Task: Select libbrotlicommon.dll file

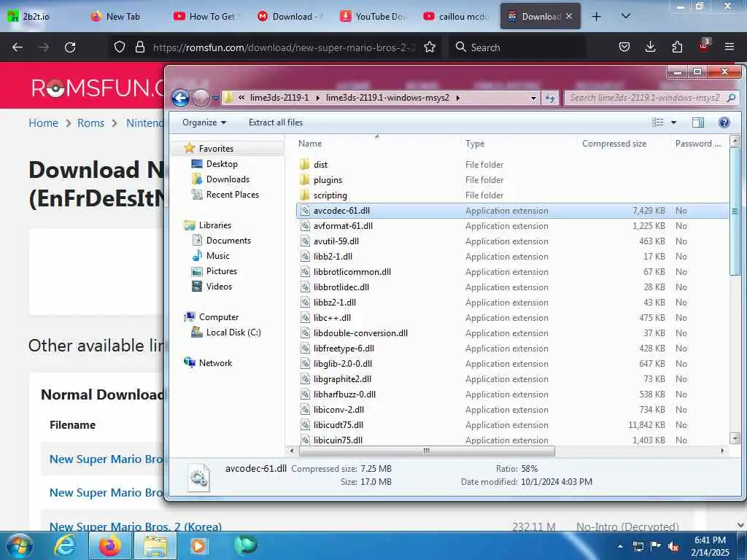Action: coord(352,272)
